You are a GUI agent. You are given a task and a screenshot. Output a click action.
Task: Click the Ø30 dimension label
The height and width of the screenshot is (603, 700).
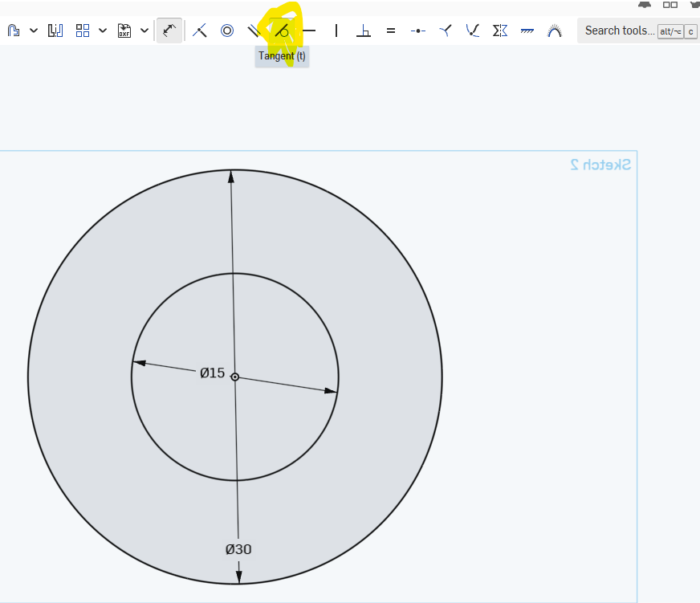(238, 549)
